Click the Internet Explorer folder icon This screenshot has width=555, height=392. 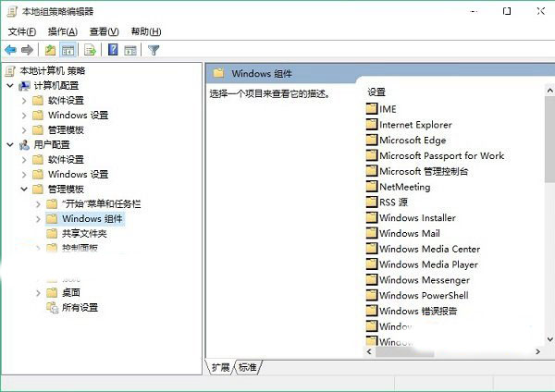[372, 124]
